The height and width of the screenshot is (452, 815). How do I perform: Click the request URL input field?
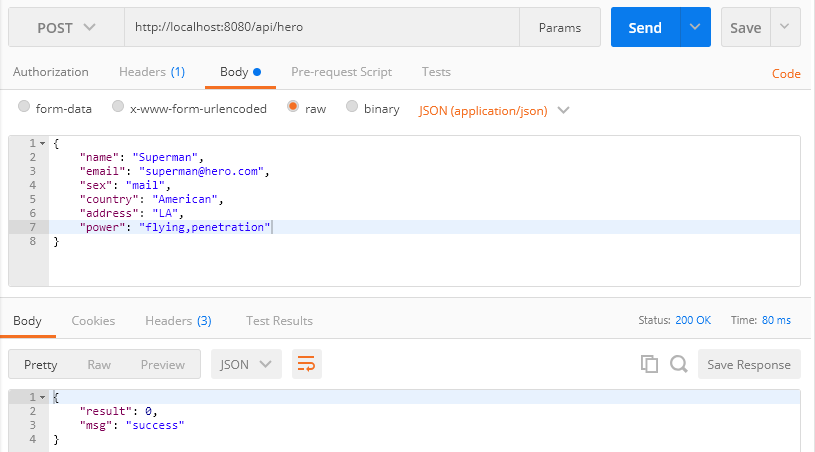[322, 27]
